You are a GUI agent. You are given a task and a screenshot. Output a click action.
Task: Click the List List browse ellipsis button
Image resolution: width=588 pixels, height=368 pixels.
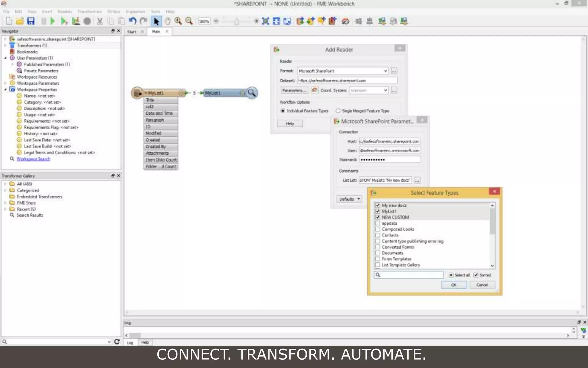click(417, 180)
